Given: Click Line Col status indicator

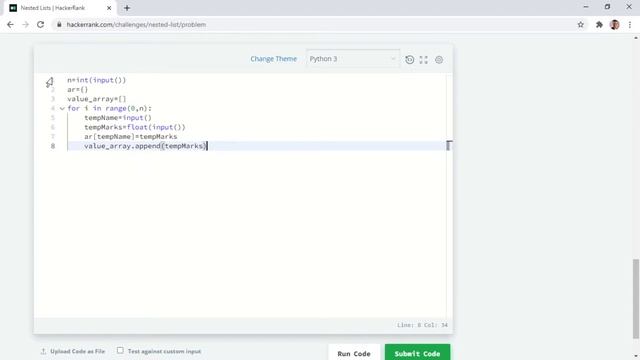Looking at the screenshot, I should 422,325.
